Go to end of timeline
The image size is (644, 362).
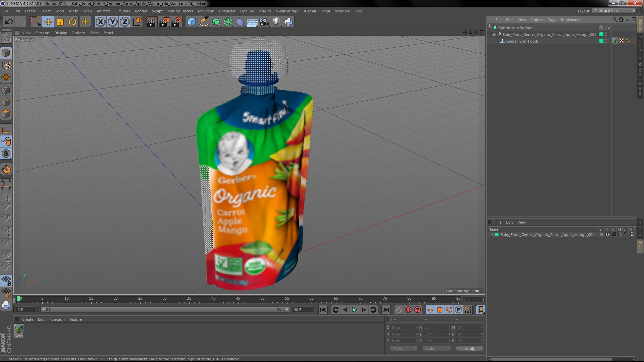386,310
